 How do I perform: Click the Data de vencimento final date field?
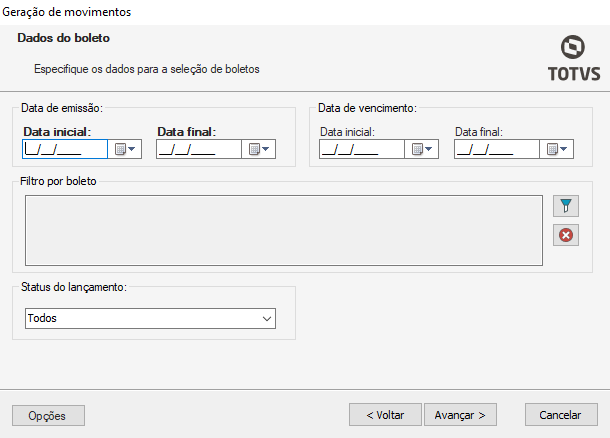[x=495, y=149]
